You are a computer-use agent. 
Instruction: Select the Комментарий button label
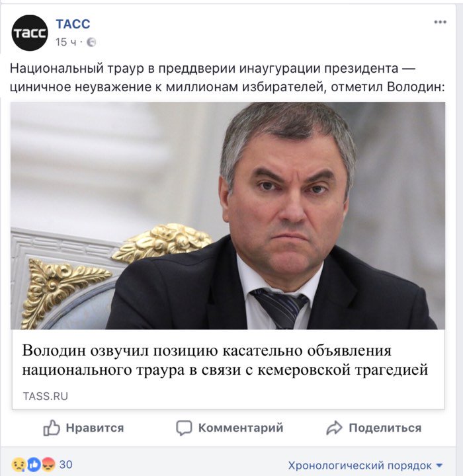click(x=241, y=428)
